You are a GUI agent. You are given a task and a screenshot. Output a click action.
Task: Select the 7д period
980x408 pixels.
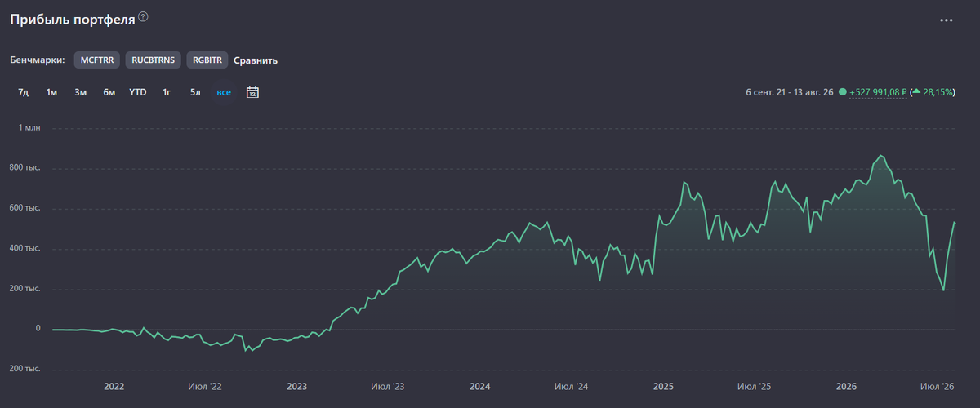(24, 92)
